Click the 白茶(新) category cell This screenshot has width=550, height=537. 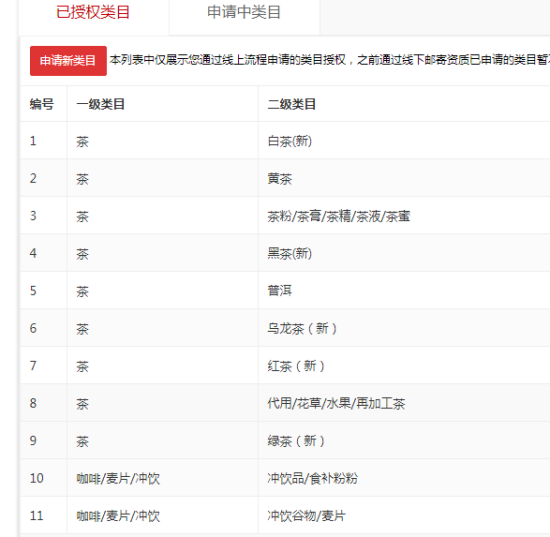290,141
